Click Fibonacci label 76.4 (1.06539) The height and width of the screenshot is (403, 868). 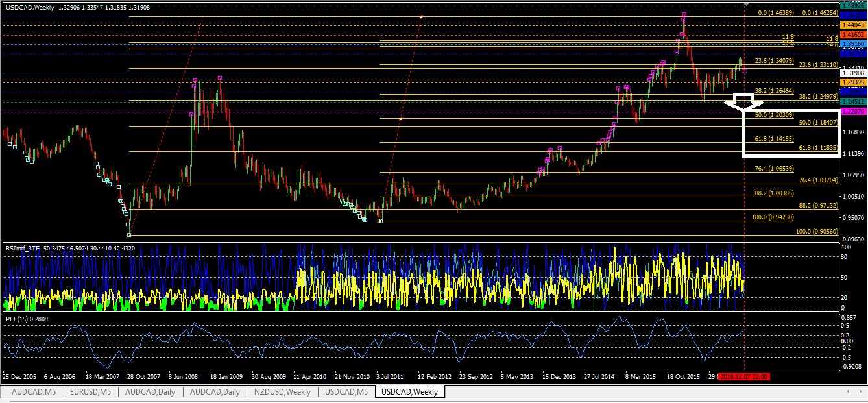[x=775, y=168]
